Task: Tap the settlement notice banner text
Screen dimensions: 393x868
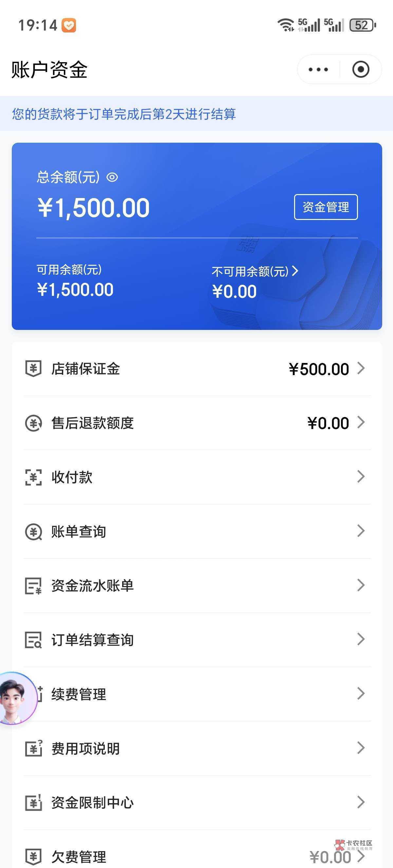Action: pyautogui.click(x=124, y=114)
